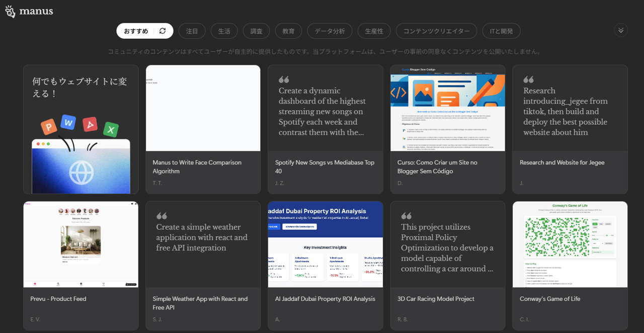The image size is (644, 333).
Task: Click the red PDF file icon
Action: point(90,124)
